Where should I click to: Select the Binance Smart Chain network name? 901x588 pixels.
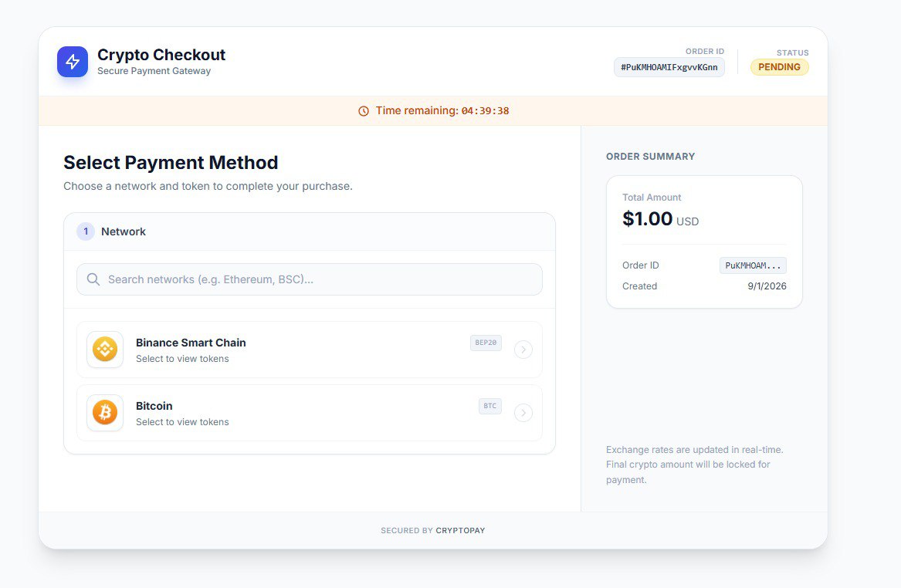click(191, 343)
